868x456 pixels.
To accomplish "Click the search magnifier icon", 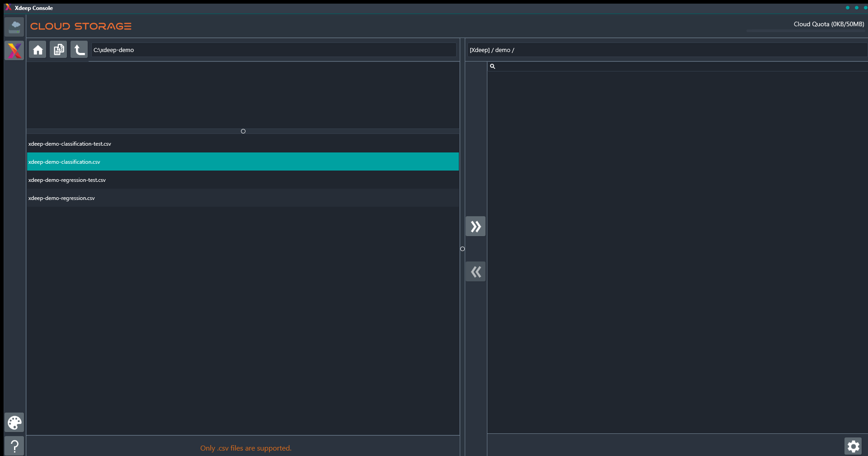I will click(493, 66).
